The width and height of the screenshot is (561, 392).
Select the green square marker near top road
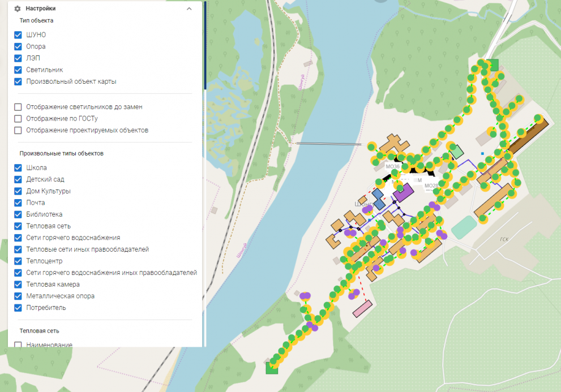pyautogui.click(x=494, y=64)
